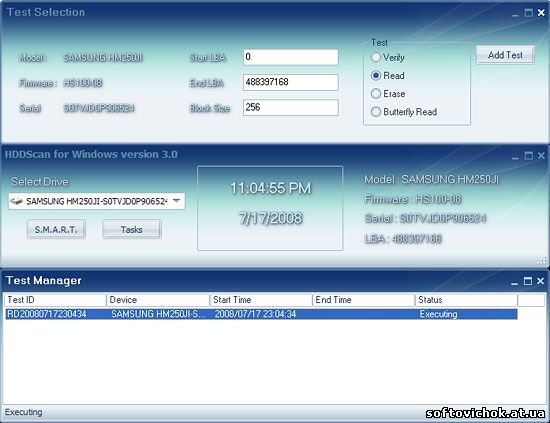Image resolution: width=550 pixels, height=423 pixels.
Task: Sort by Status column header
Action: click(x=466, y=300)
